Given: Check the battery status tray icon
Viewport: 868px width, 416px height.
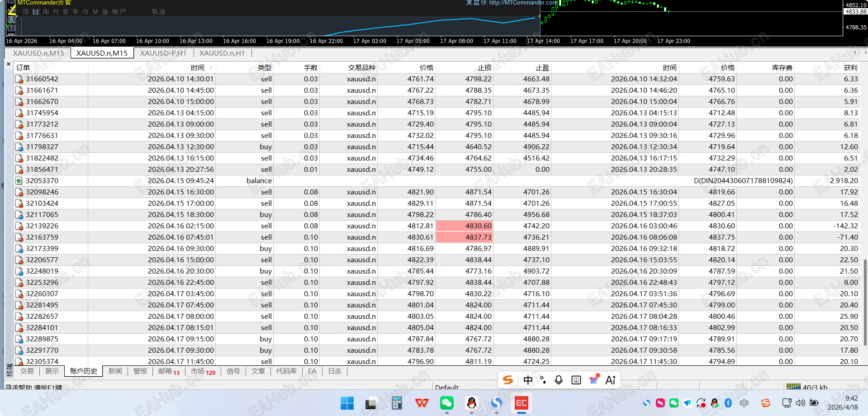Looking at the screenshot, I should pyautogui.click(x=814, y=403).
